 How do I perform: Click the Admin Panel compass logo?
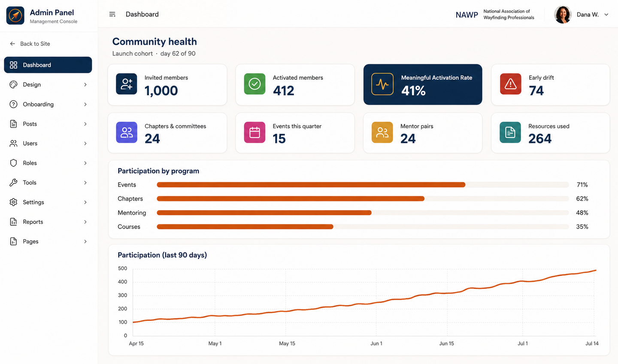click(x=15, y=15)
